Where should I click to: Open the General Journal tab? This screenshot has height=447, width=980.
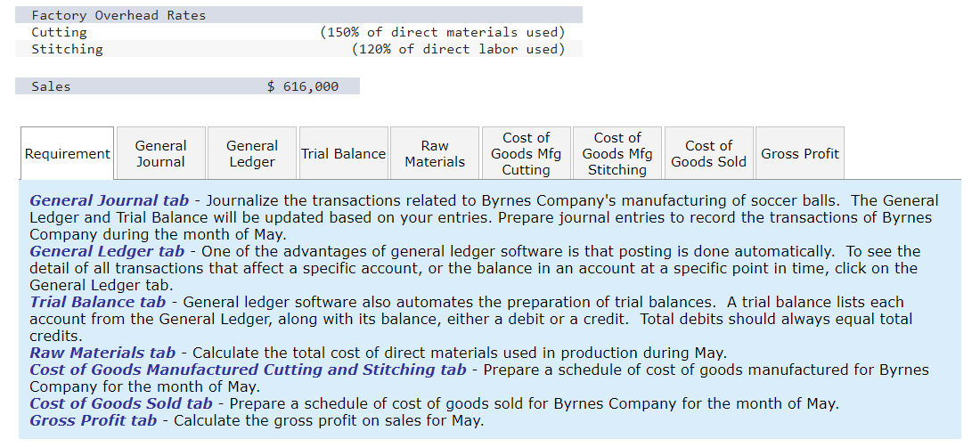pos(160,153)
